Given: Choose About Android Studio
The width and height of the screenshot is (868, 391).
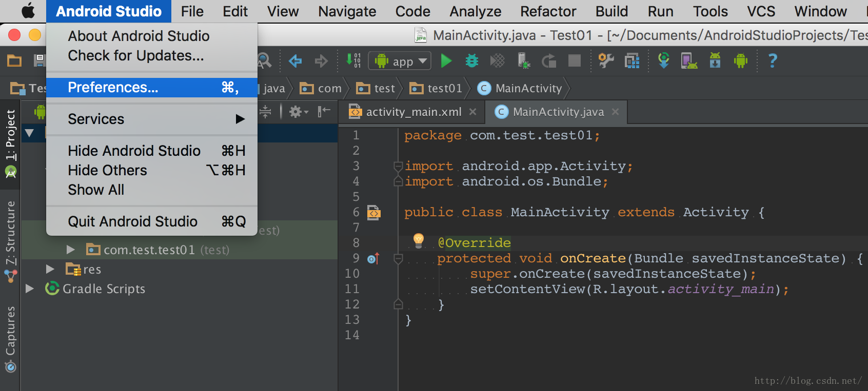Looking at the screenshot, I should 152,36.
